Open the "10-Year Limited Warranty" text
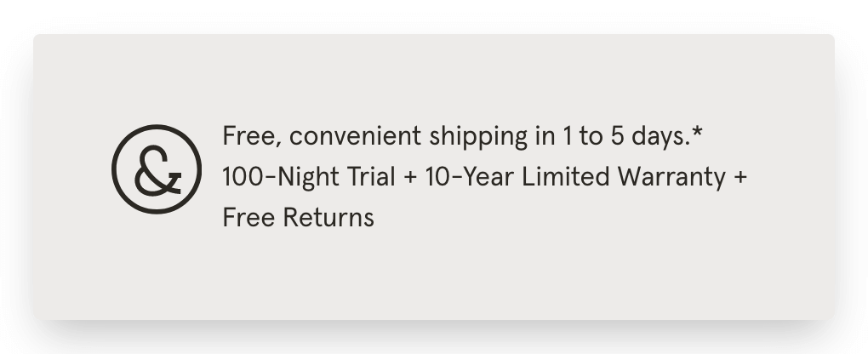The width and height of the screenshot is (868, 354). click(x=575, y=178)
